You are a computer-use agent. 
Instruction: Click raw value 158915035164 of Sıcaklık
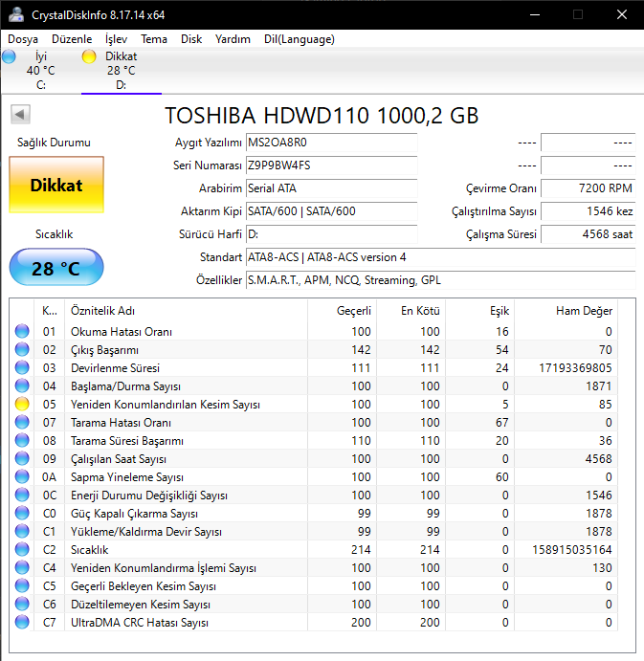click(572, 550)
